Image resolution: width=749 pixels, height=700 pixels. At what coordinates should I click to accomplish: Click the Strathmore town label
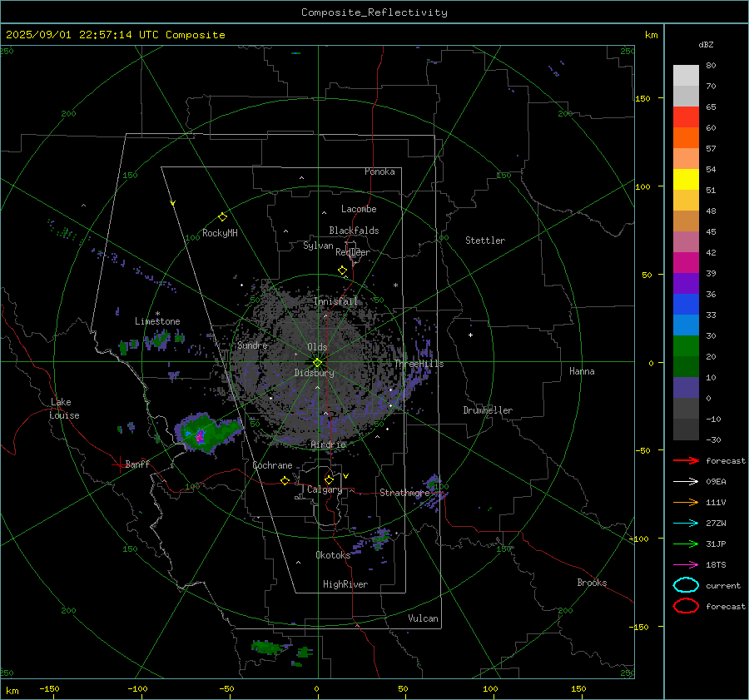click(x=404, y=493)
